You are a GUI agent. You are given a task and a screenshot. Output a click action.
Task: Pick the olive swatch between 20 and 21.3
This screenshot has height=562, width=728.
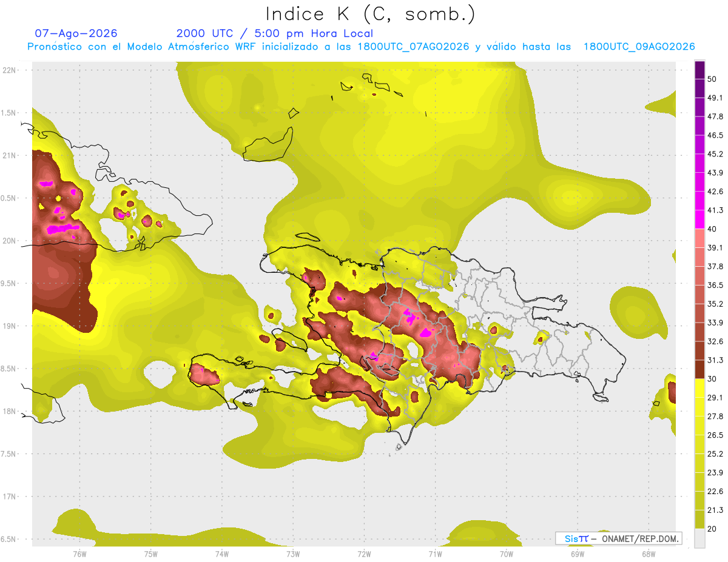(x=699, y=519)
